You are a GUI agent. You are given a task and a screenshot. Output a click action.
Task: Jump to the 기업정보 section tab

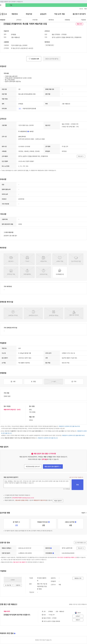[83, 20]
